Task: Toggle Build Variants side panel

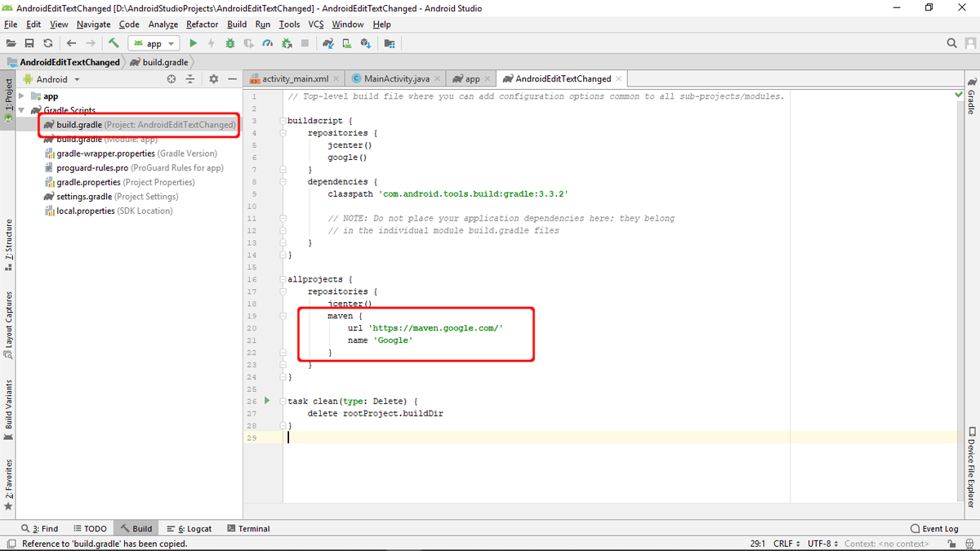Action: pyautogui.click(x=8, y=411)
